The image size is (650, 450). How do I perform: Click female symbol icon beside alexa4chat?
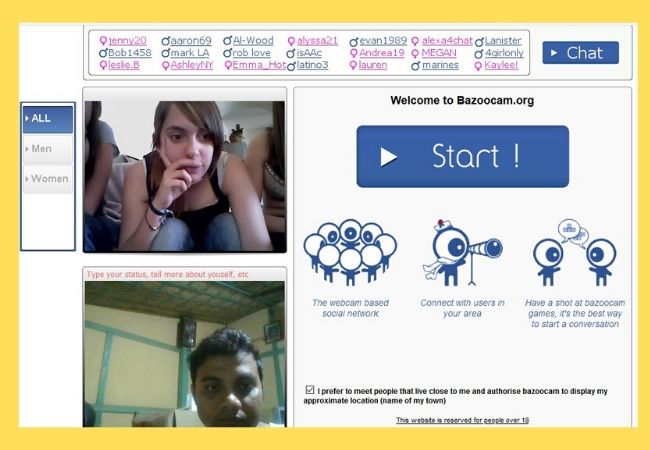[x=415, y=41]
